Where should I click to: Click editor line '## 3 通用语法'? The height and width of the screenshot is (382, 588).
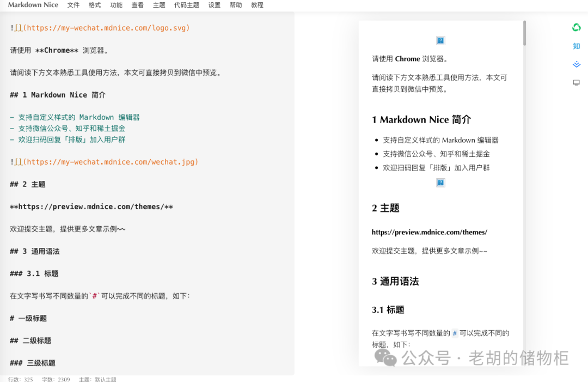[x=35, y=251]
